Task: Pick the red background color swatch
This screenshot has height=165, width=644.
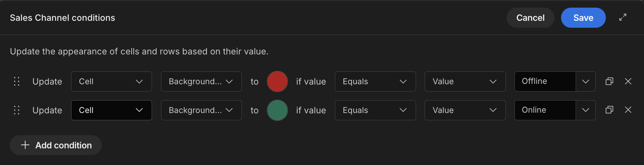Action: point(277,81)
